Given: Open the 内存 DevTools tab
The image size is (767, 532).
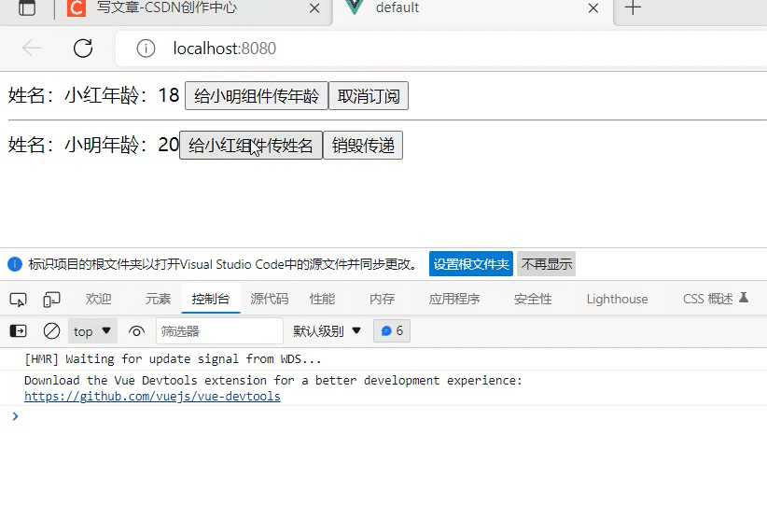Looking at the screenshot, I should [x=382, y=299].
